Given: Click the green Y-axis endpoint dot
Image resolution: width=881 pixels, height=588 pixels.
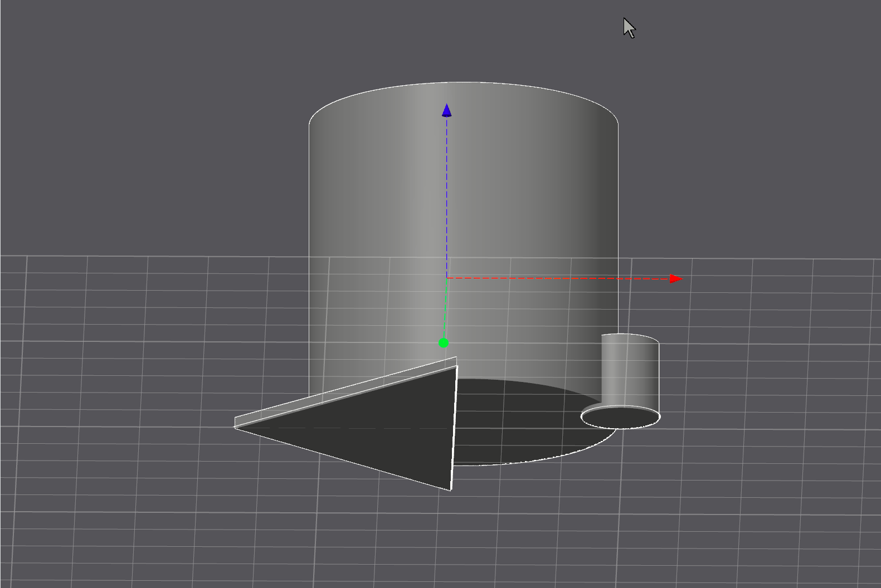Looking at the screenshot, I should click(444, 343).
